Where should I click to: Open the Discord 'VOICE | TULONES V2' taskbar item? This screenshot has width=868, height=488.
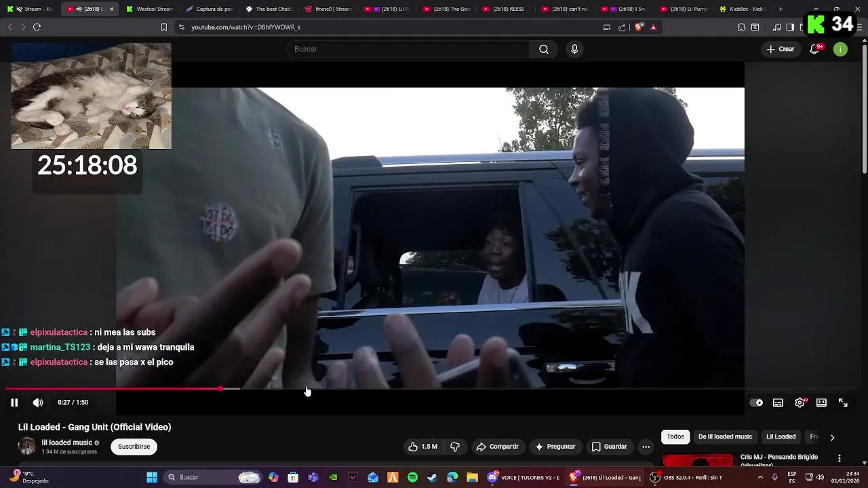[524, 477]
